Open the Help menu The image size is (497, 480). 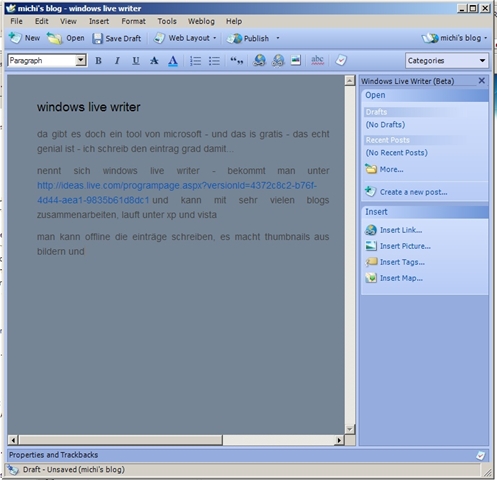click(234, 21)
